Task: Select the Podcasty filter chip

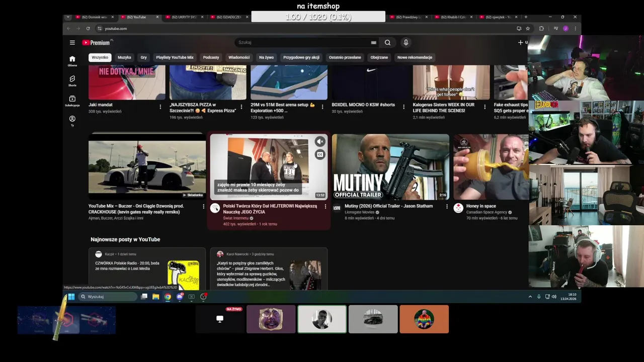Action: coord(211,57)
